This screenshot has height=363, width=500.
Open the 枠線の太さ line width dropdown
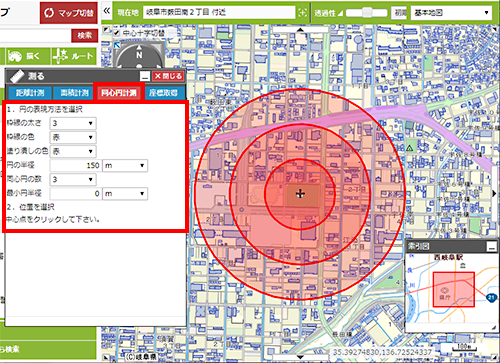point(73,123)
